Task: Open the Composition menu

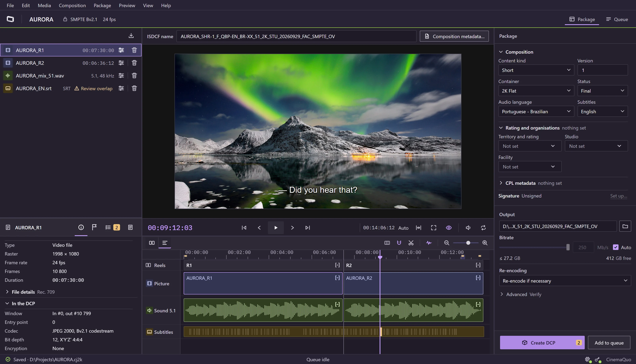Action: [72, 5]
